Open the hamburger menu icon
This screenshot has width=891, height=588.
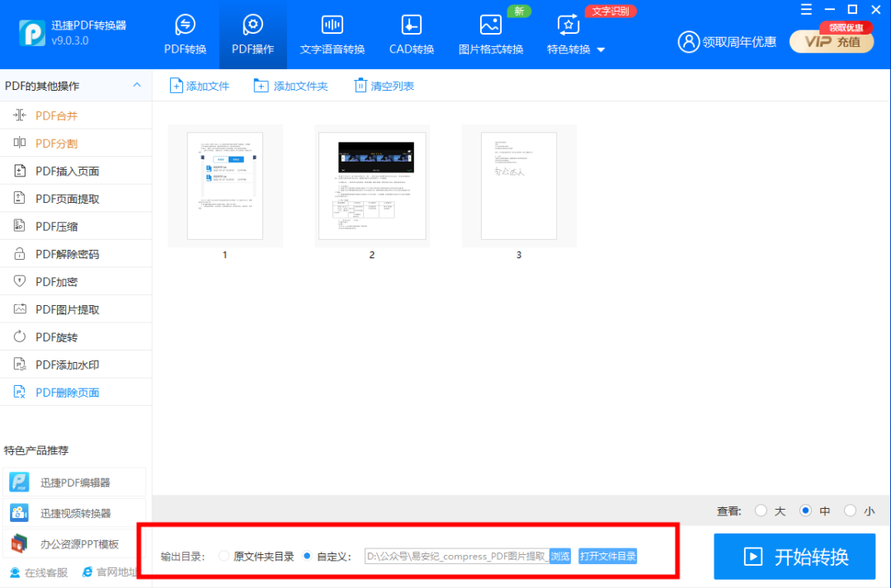point(806,10)
